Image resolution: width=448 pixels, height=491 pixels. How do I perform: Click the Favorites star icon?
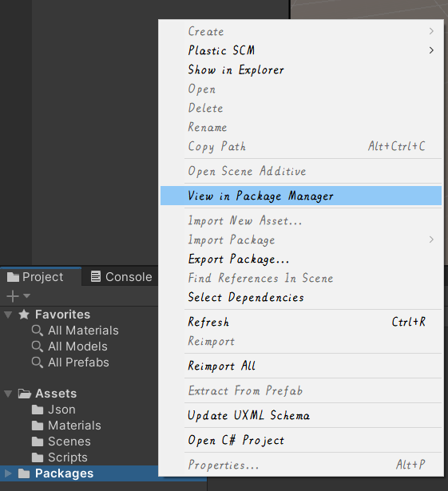pyautogui.click(x=24, y=315)
